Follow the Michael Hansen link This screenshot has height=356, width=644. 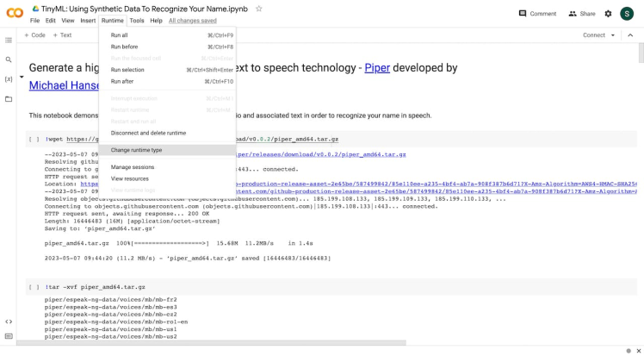(x=64, y=85)
